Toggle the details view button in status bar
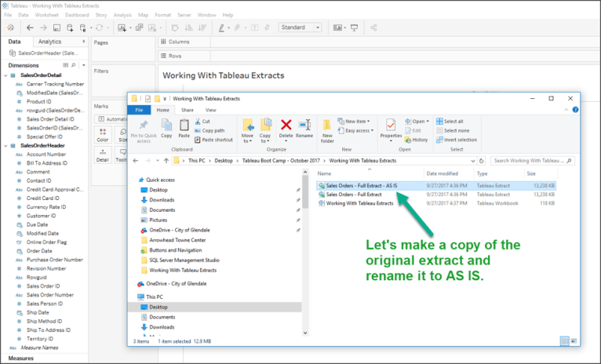This screenshot has height=364, width=601. pyautogui.click(x=566, y=340)
